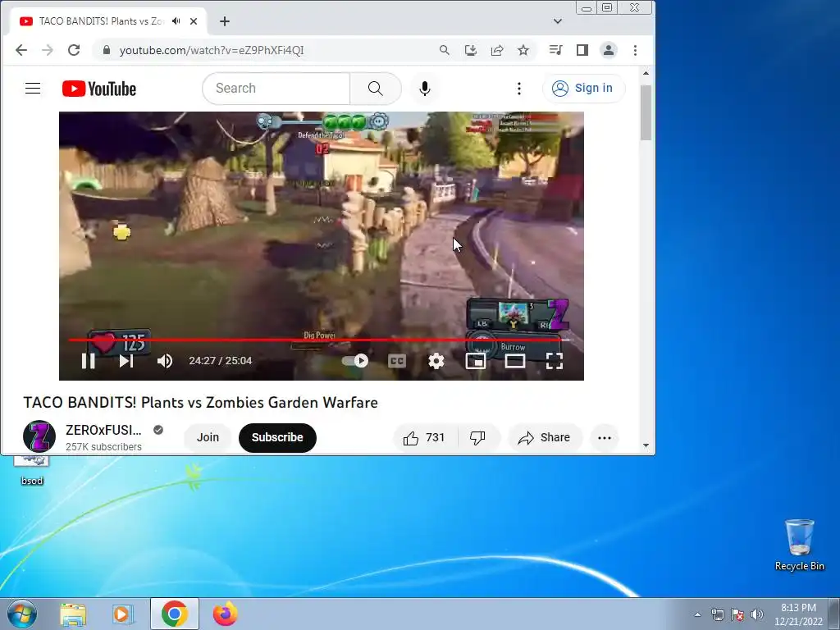Sign in to YouTube
The height and width of the screenshot is (630, 840).
[x=583, y=89]
